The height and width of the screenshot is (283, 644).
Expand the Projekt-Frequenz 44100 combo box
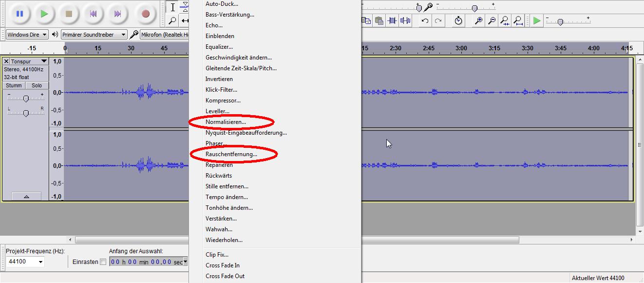[x=40, y=262]
